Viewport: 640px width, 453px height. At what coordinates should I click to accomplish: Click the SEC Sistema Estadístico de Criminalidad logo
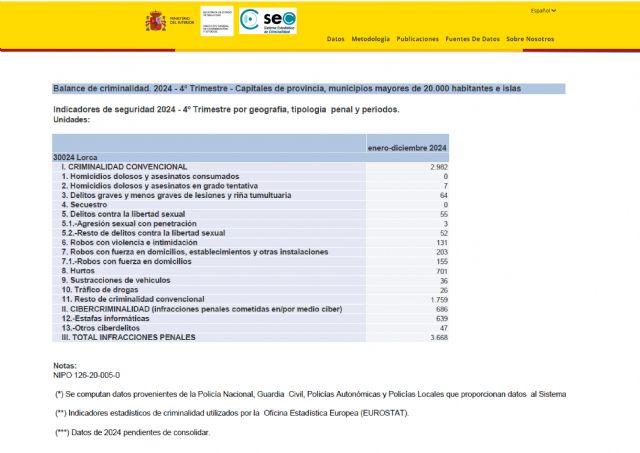tap(268, 20)
